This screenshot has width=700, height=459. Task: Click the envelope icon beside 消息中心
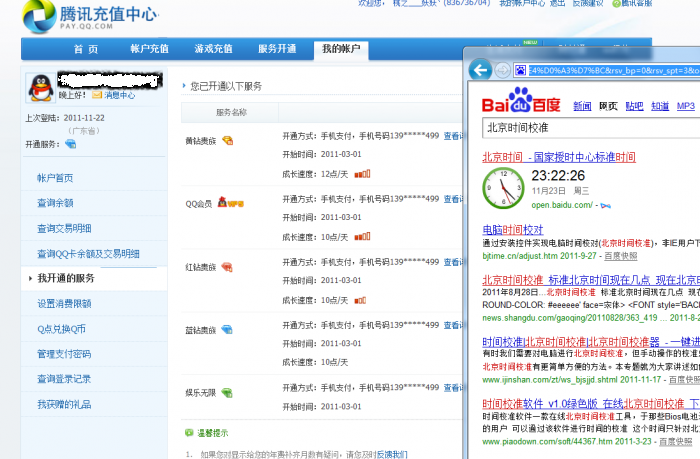click(x=97, y=95)
